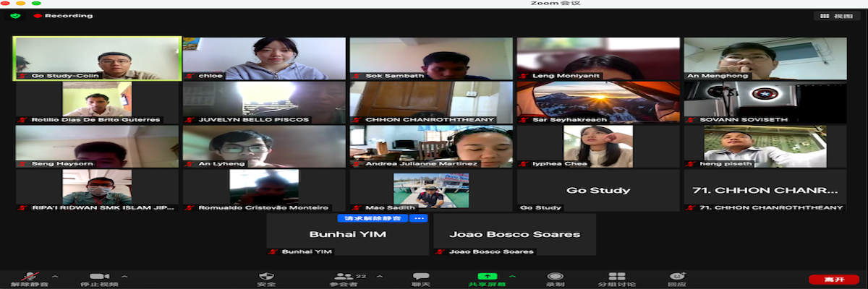Click the green Share Screen (共享屏幕) icon
The width and height of the screenshot is (868, 289).
click(x=488, y=277)
